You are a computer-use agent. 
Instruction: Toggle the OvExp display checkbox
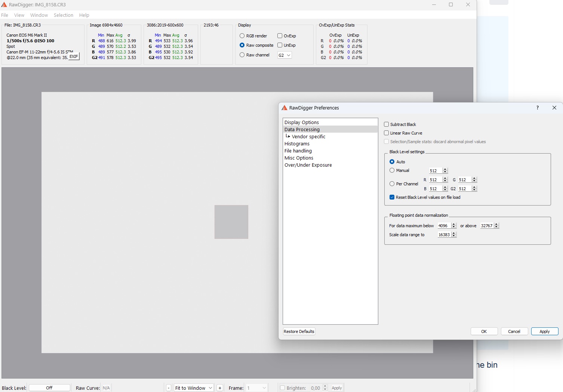(280, 36)
